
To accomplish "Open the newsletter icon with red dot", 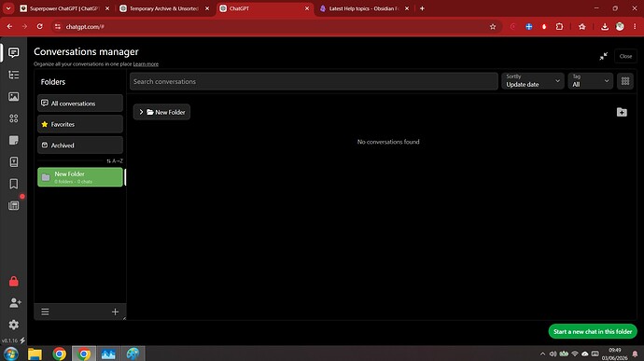I will pos(14,205).
